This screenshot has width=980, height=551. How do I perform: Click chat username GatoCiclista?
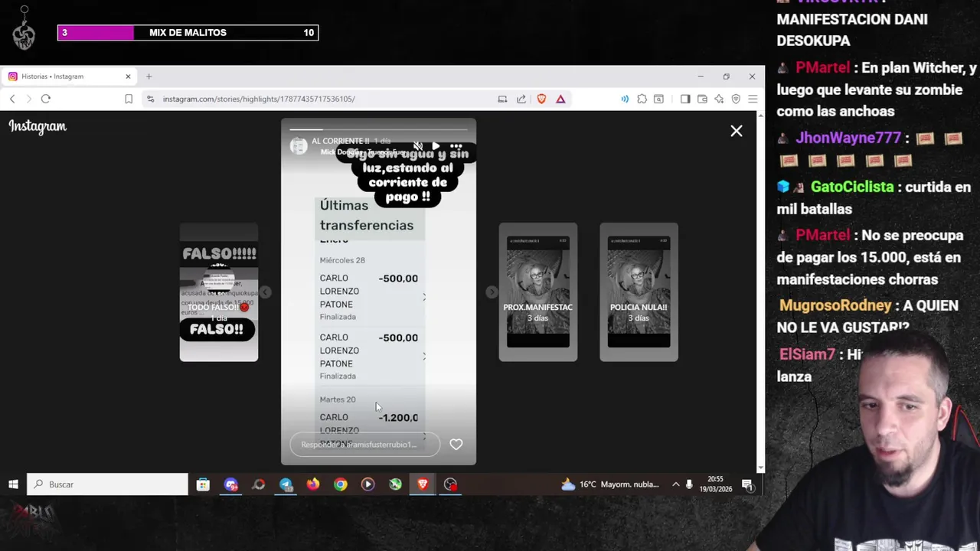pos(852,187)
